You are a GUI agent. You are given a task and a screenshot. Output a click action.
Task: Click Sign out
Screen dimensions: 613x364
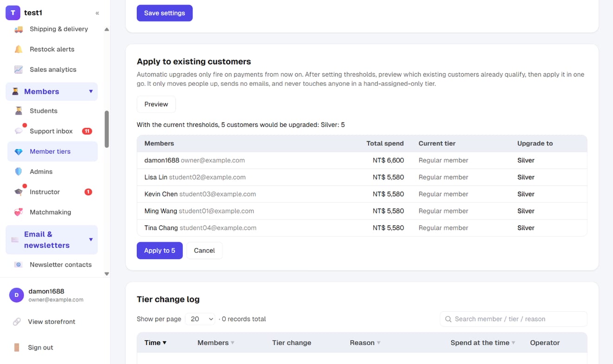tap(40, 347)
